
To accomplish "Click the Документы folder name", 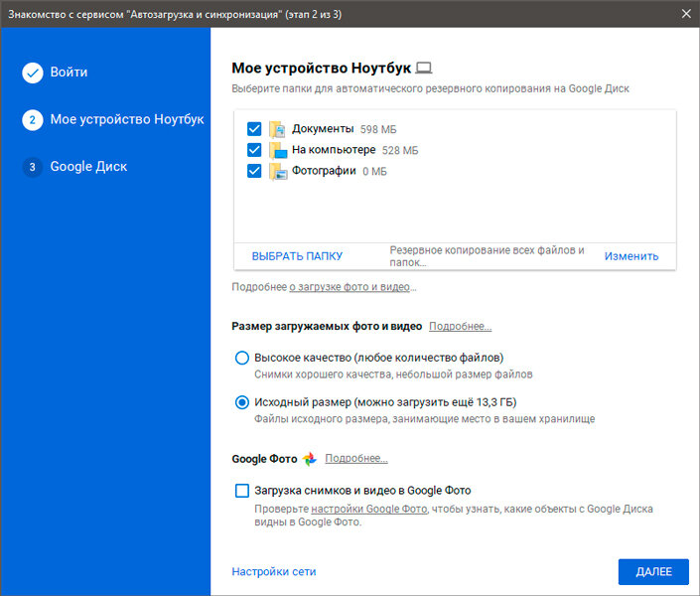I will pos(323,129).
